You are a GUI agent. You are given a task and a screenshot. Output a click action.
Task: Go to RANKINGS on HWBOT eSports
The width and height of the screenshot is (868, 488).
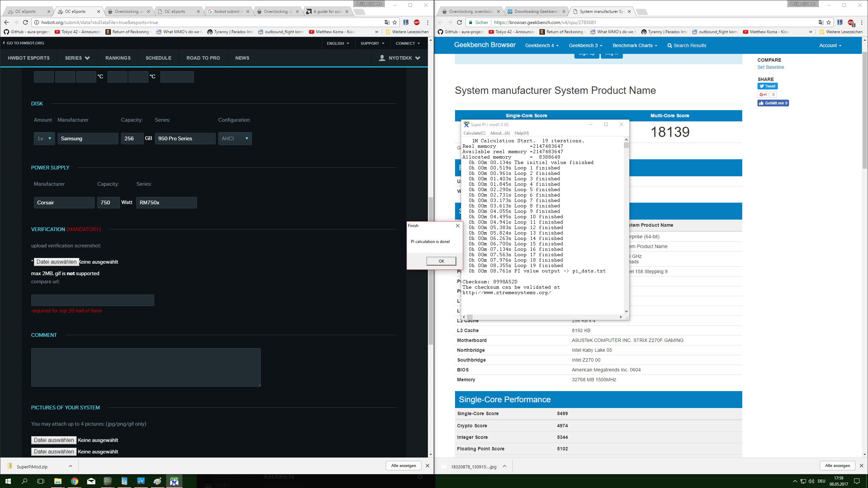pos(118,58)
